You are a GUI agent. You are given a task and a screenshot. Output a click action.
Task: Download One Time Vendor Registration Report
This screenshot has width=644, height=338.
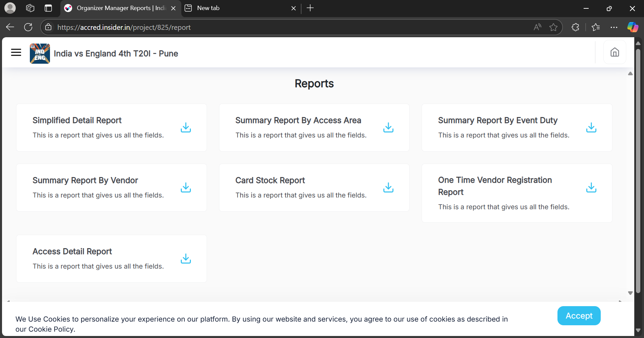pos(591,187)
